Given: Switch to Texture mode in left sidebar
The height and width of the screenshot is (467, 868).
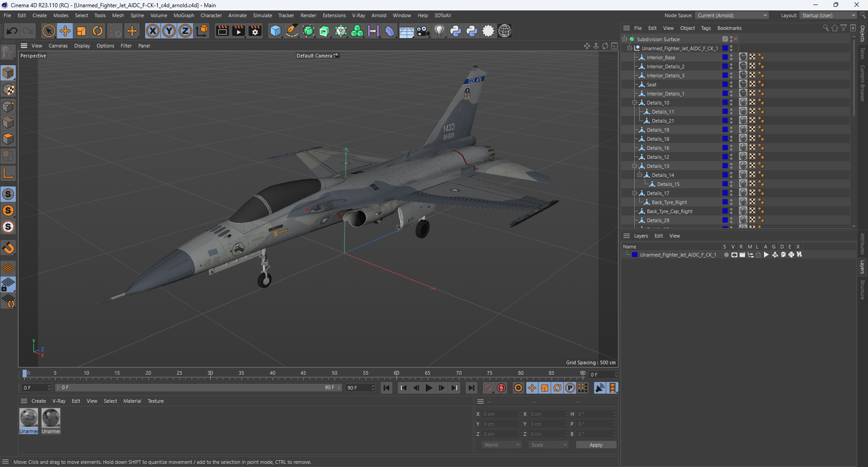Looking at the screenshot, I should pyautogui.click(x=8, y=90).
